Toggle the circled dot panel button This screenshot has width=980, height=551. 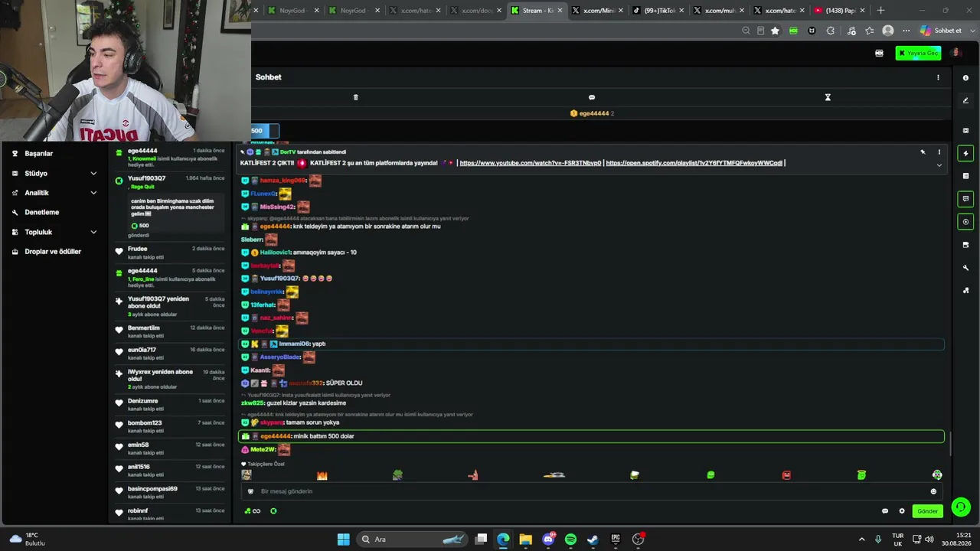(x=965, y=222)
